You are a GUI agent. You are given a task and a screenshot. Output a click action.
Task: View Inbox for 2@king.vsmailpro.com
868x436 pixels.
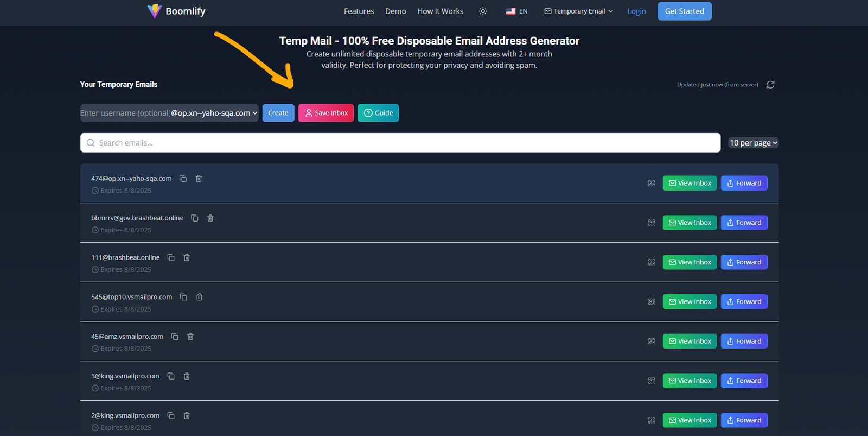690,420
